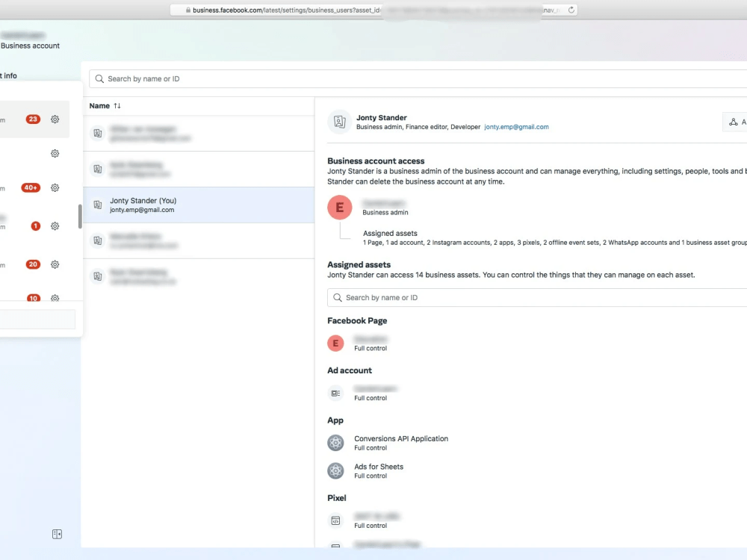Click the magnifier icon in the main search bar
The height and width of the screenshot is (560, 747).
[99, 78]
